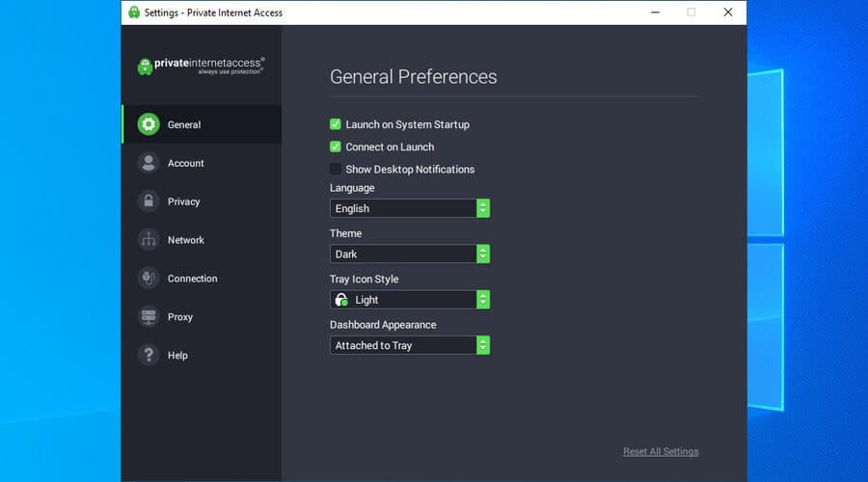Click the Show Desktop Notifications label
Viewport: 868px width, 482px height.
click(x=410, y=170)
